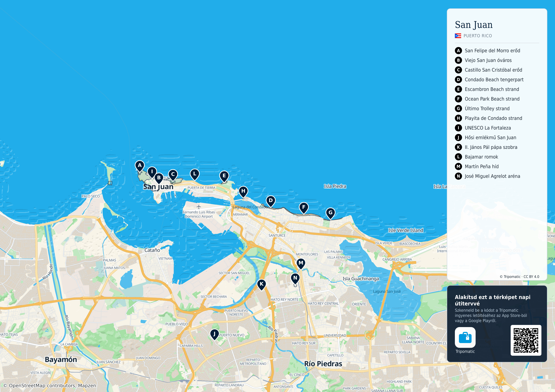Select 'Bajamar romok' legend entry
The image size is (555, 392).
[x=481, y=157]
